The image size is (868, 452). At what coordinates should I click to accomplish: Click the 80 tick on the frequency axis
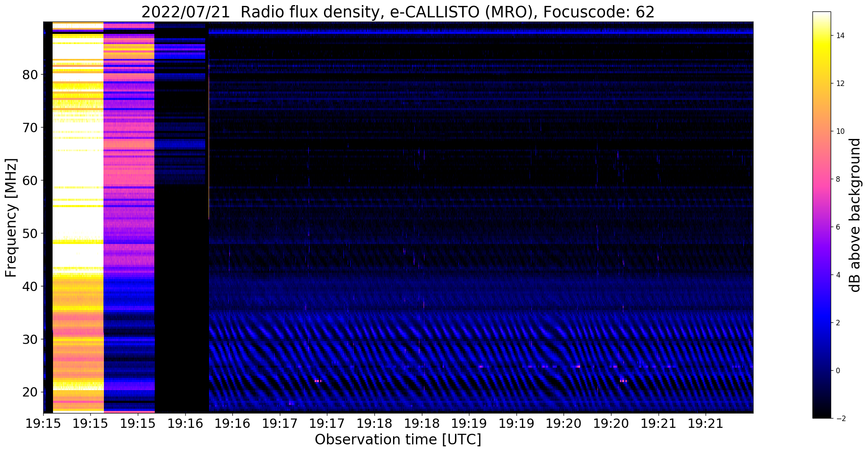(31, 75)
